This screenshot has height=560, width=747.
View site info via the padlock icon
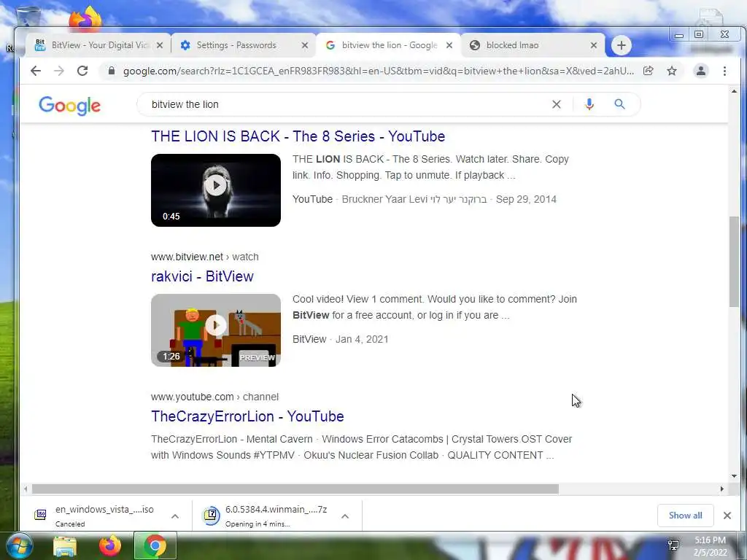112,71
